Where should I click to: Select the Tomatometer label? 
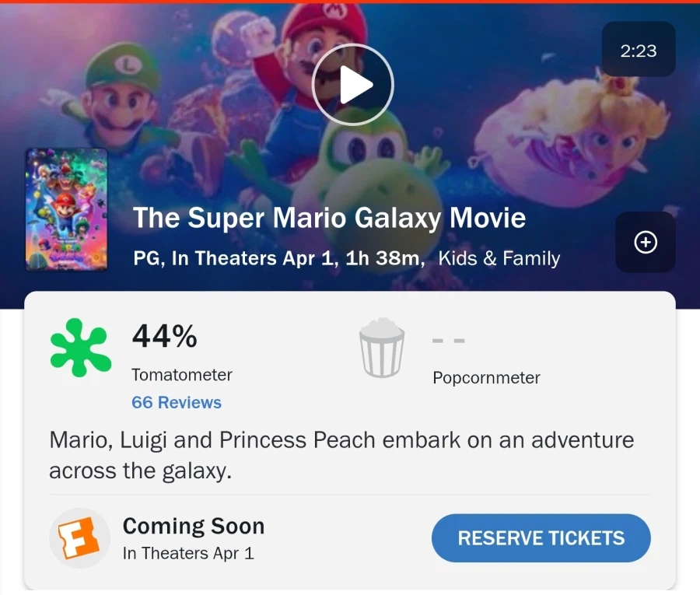pos(182,375)
